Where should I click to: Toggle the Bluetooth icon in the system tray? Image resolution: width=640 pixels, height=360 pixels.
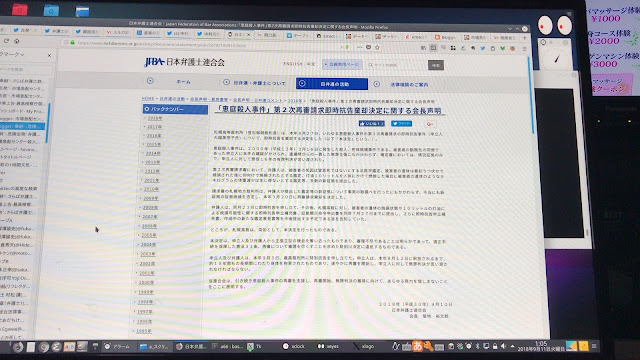coord(478,347)
